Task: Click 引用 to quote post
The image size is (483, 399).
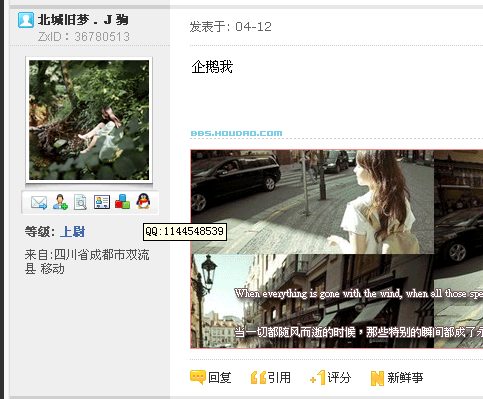Action: click(x=271, y=378)
